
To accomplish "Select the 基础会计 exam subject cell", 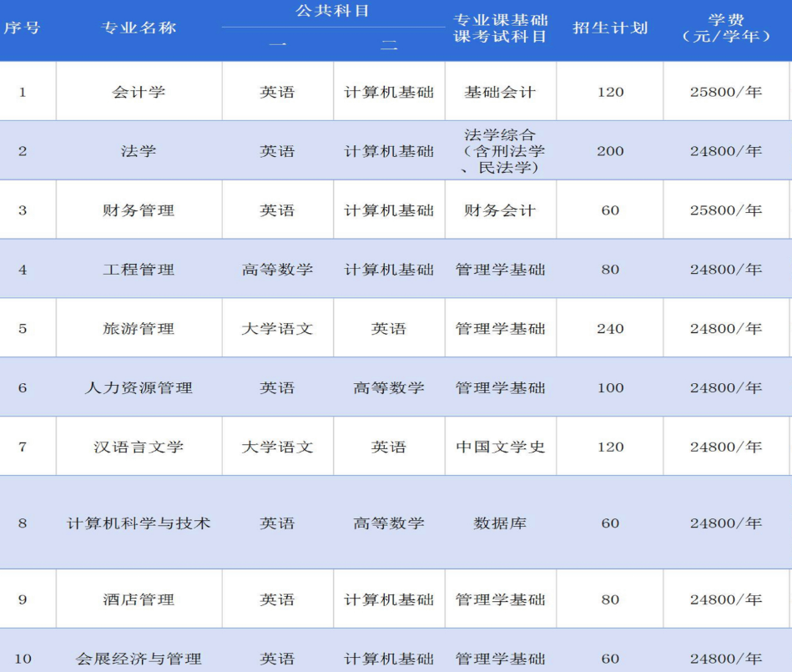I will (x=500, y=92).
